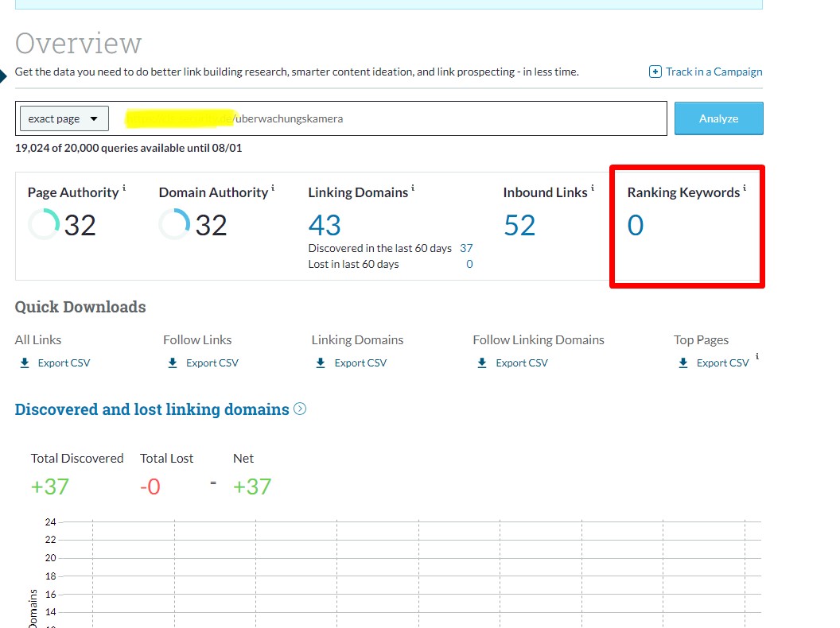Image resolution: width=840 pixels, height=628 pixels.
Task: Show Linking Domains info tooltip icon
Action: tap(413, 188)
